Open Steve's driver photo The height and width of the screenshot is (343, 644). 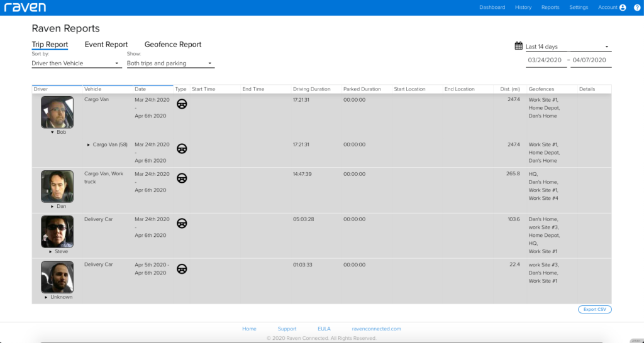(x=57, y=231)
